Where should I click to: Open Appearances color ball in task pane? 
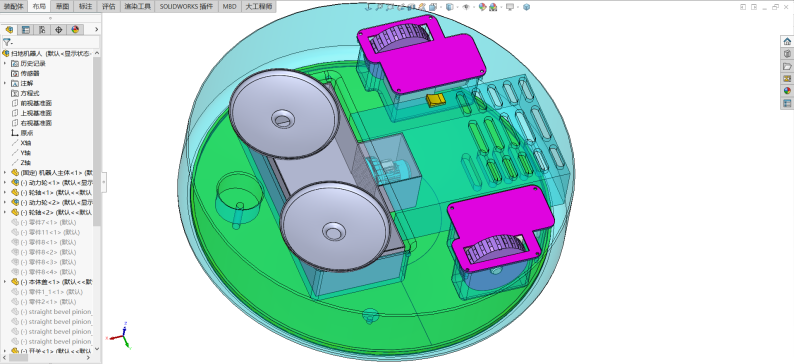tap(787, 91)
